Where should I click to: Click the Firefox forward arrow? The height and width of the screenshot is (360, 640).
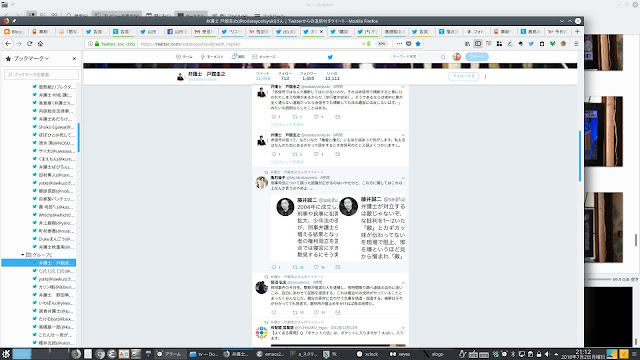tap(19, 44)
